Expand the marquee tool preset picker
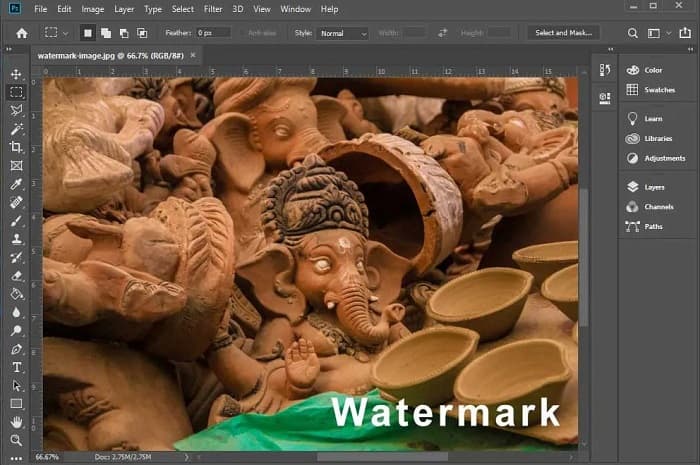Viewport: 700px width, 465px height. click(57, 33)
